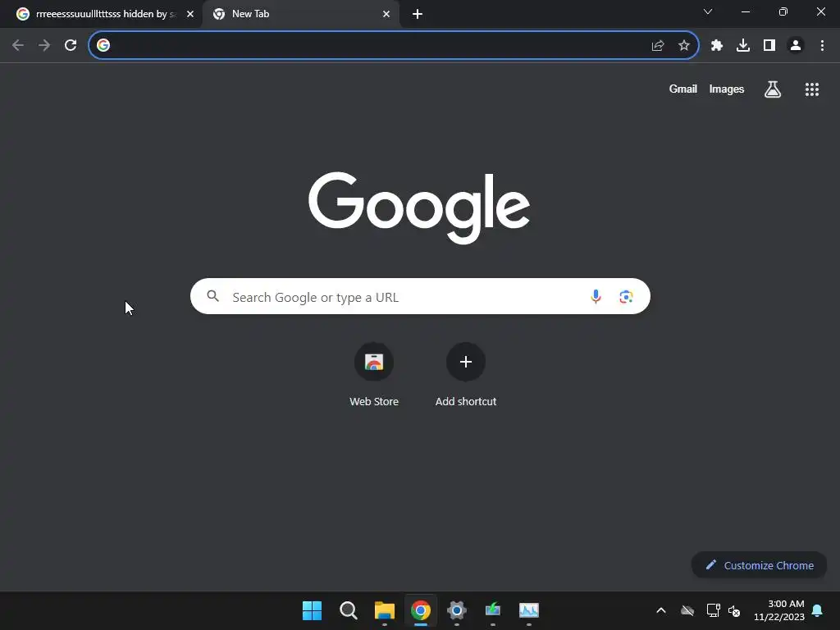Click the muted volume tray icon

734,610
